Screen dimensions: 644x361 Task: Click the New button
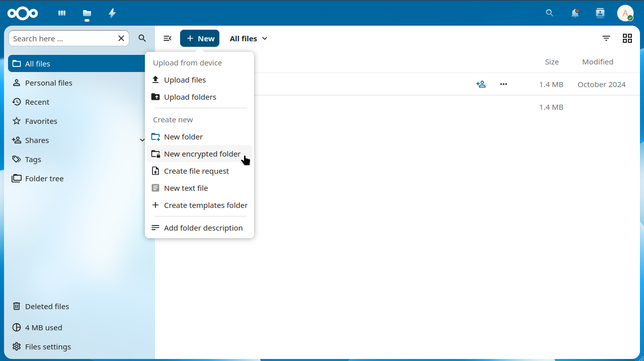point(200,38)
